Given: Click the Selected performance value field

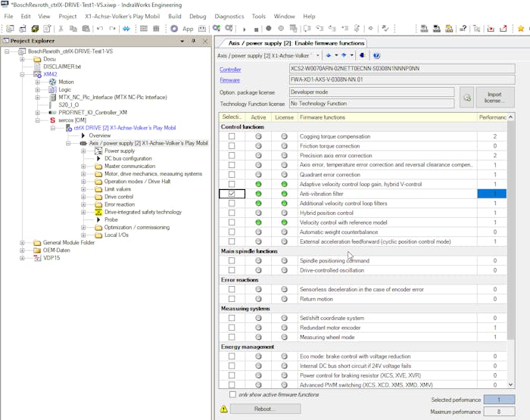Looking at the screenshot, I should (499, 400).
